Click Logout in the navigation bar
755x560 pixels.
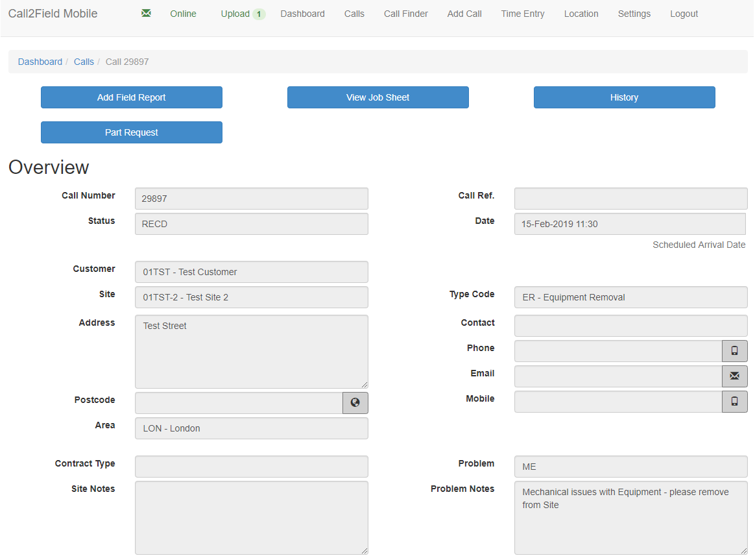(684, 14)
